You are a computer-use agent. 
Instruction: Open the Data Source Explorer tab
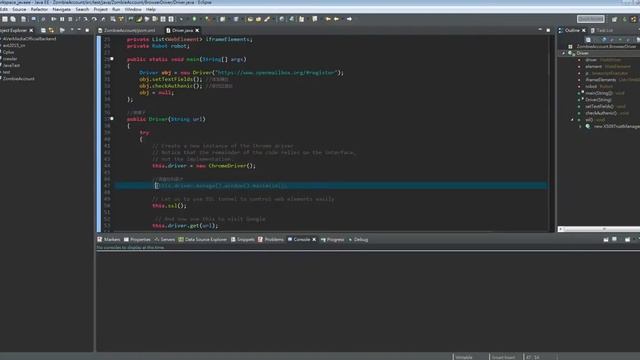pos(202,240)
